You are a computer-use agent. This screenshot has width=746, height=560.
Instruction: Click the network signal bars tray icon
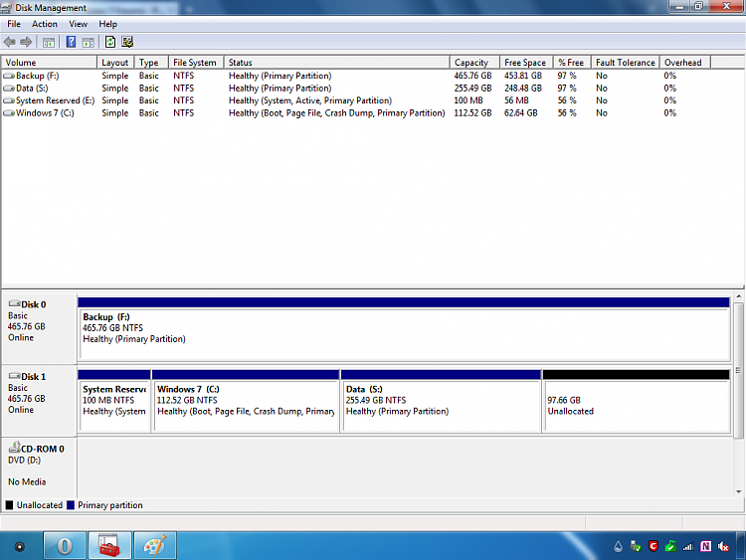point(688,547)
